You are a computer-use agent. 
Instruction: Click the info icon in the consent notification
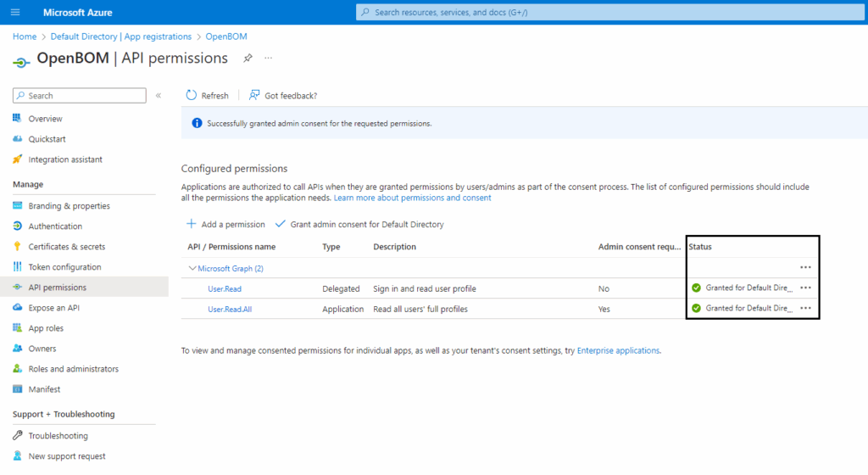point(197,123)
